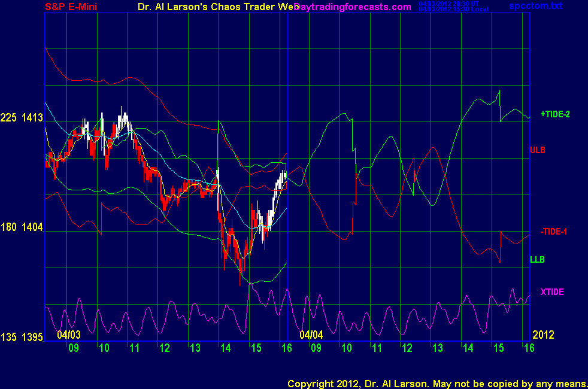Click the copyright notice at the bottom

[437, 383]
